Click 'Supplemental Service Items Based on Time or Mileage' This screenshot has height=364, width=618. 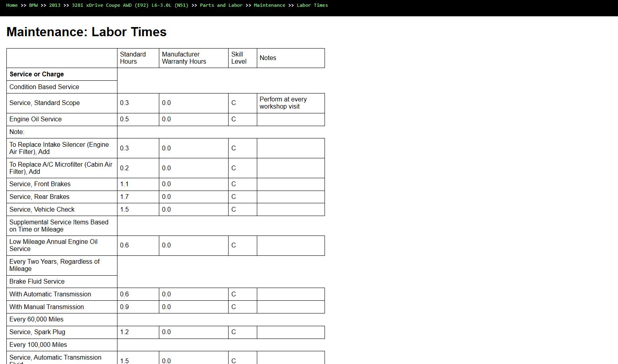click(59, 226)
